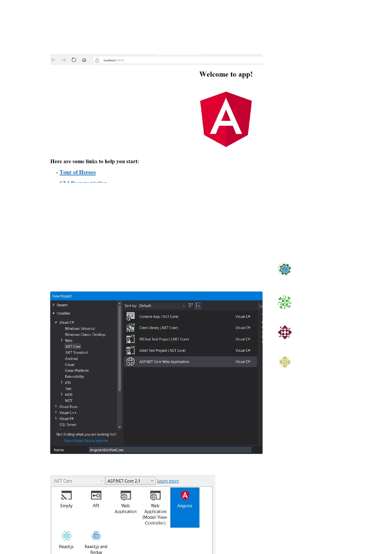This screenshot has height=554, width=392.
Task: Click the maroon diamond pattern avatar
Action: [x=285, y=332]
